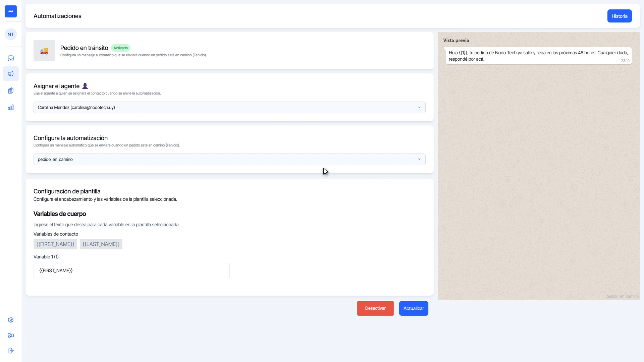
Task: Click the 23:10 timestamp in preview
Action: click(x=625, y=61)
